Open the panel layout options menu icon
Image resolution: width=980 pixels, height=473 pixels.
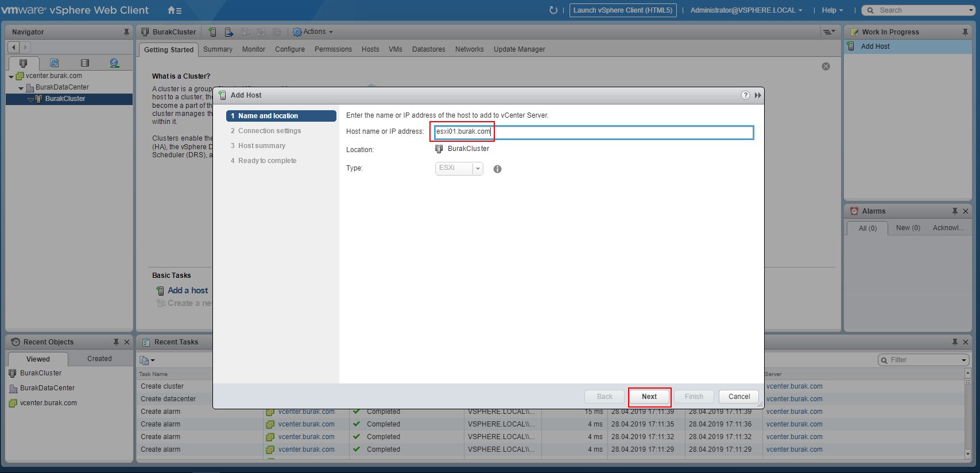(828, 32)
